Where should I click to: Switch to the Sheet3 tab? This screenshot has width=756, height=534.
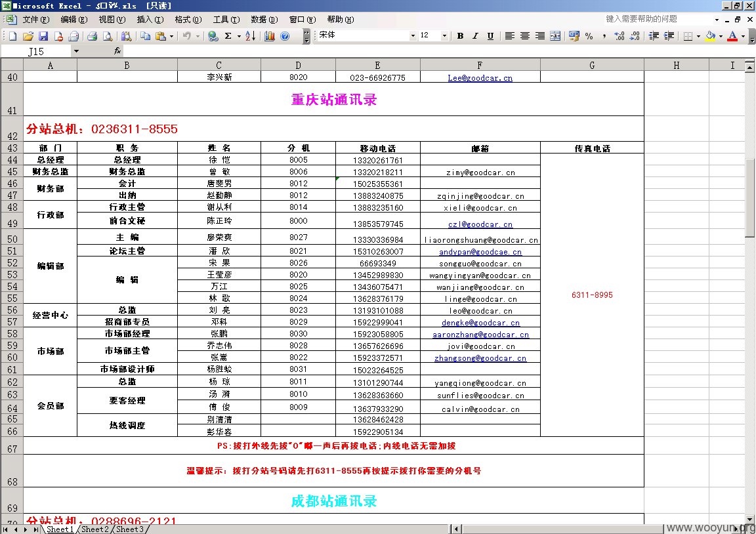point(130,529)
